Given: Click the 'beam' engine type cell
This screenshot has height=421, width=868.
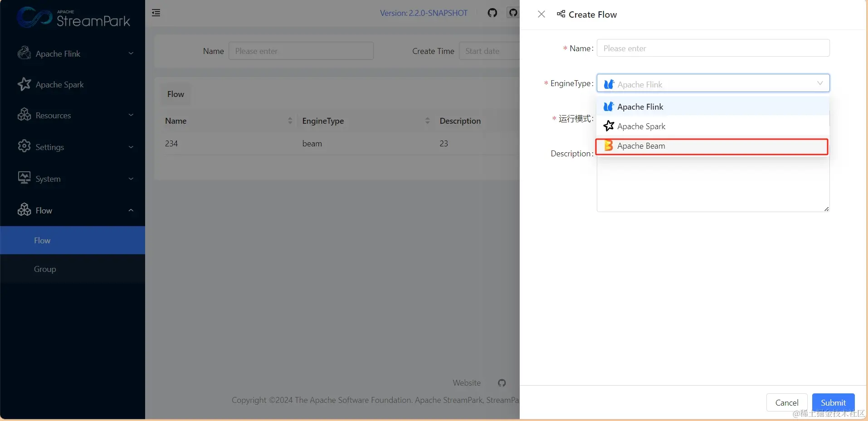Looking at the screenshot, I should (312, 143).
